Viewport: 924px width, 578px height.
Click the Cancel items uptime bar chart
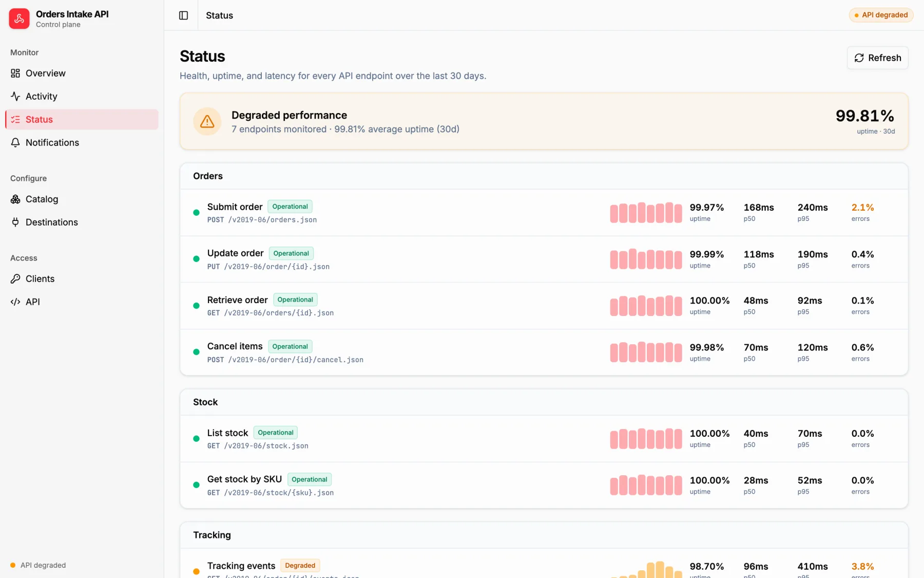click(x=646, y=352)
